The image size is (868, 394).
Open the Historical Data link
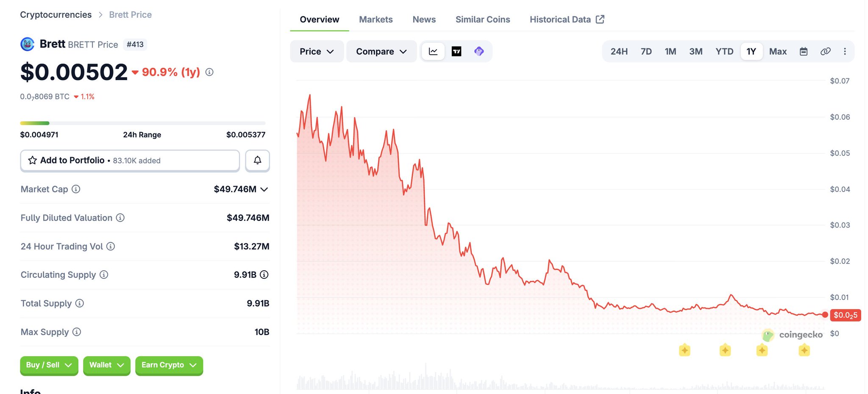click(567, 19)
